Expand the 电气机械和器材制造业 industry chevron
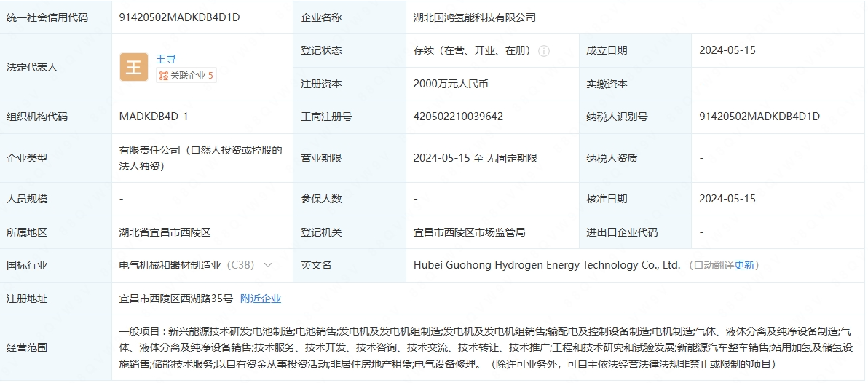Viewport: 868px width, 383px height. pyautogui.click(x=267, y=265)
